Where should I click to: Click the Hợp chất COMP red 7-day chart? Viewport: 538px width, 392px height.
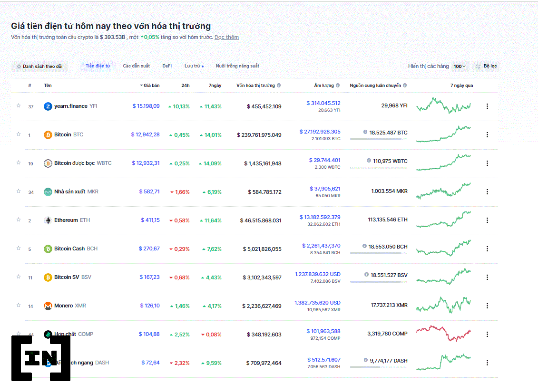click(443, 334)
